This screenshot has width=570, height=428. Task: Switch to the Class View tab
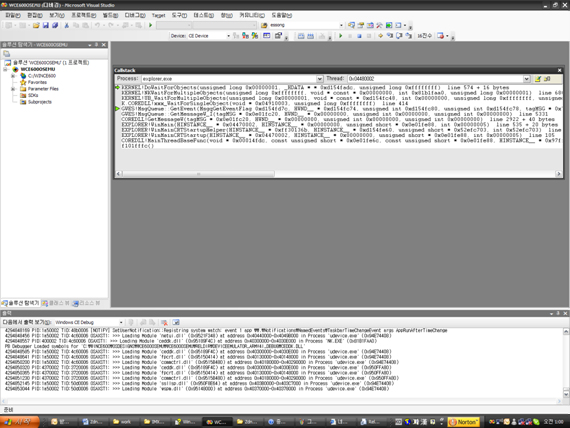click(x=56, y=303)
